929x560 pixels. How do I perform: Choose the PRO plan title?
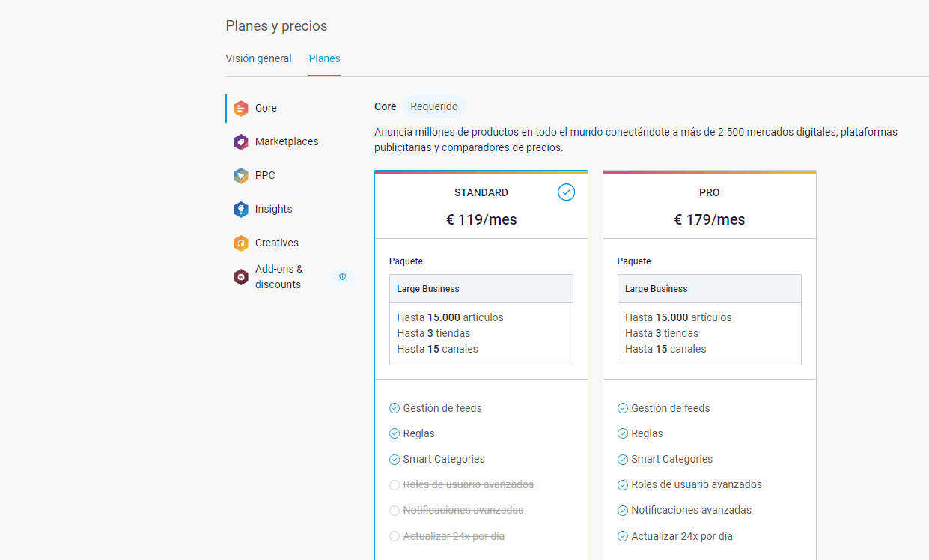point(710,192)
